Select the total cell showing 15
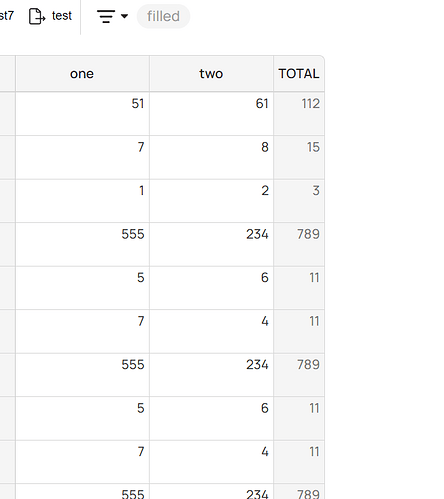Screen dimensions: 444x499 click(x=299, y=157)
